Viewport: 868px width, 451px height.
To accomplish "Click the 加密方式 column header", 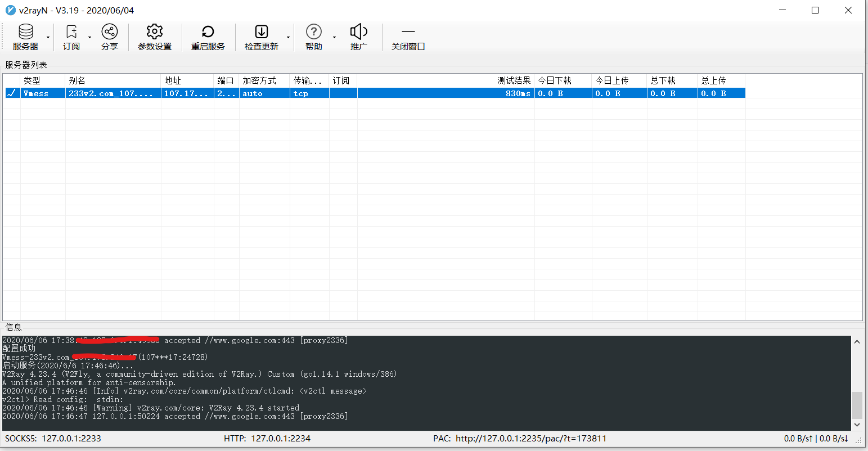I will (x=264, y=80).
